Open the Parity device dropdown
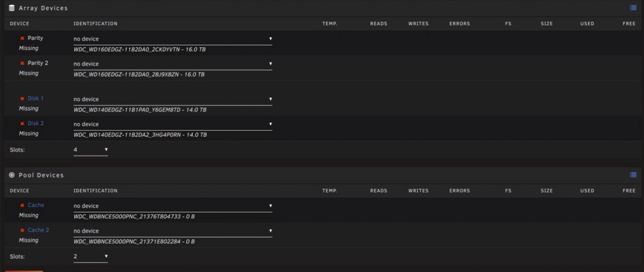This screenshot has height=272, width=644. pyautogui.click(x=173, y=39)
